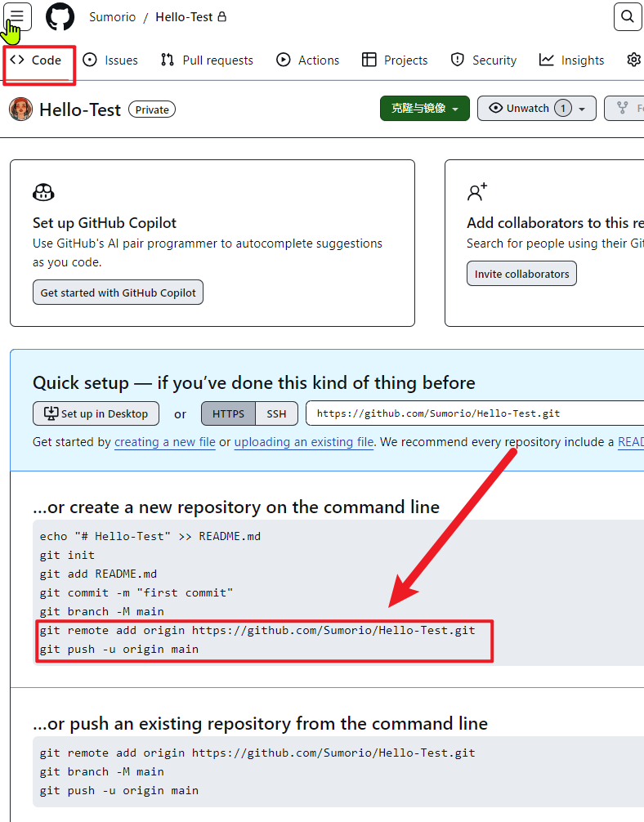Click the 'echo "# Hello-Test" >> README.md' line

click(x=150, y=536)
